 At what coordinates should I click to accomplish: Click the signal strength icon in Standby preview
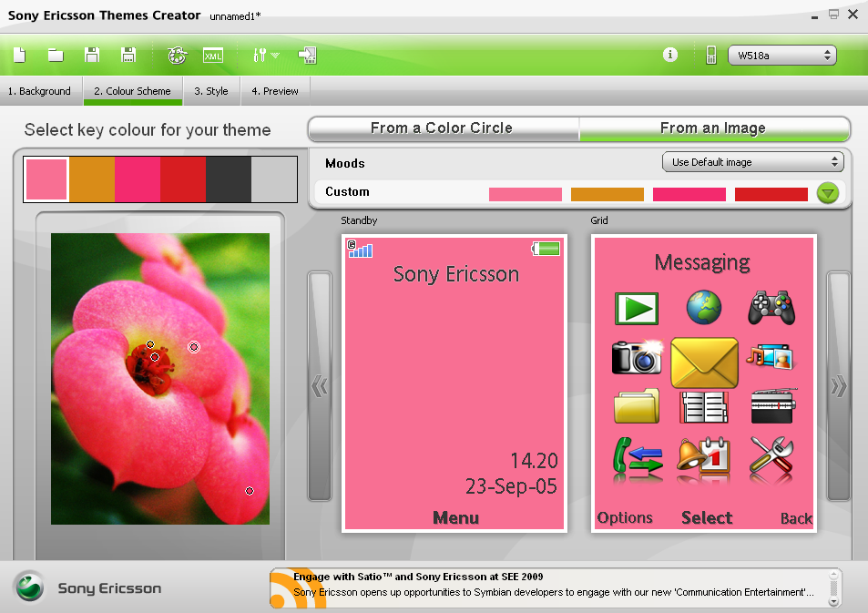click(360, 250)
